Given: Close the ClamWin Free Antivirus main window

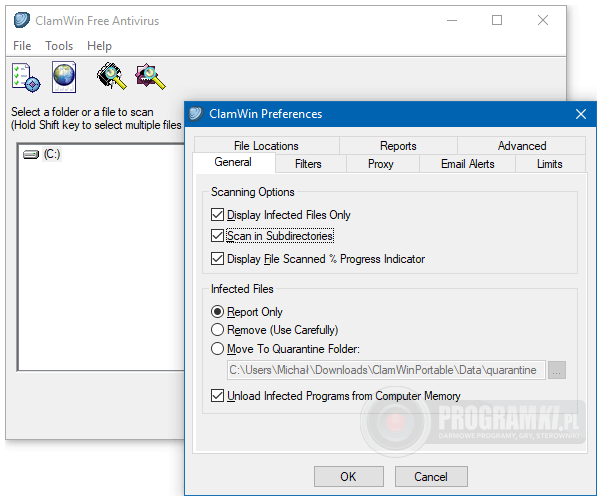Looking at the screenshot, I should 543,20.
